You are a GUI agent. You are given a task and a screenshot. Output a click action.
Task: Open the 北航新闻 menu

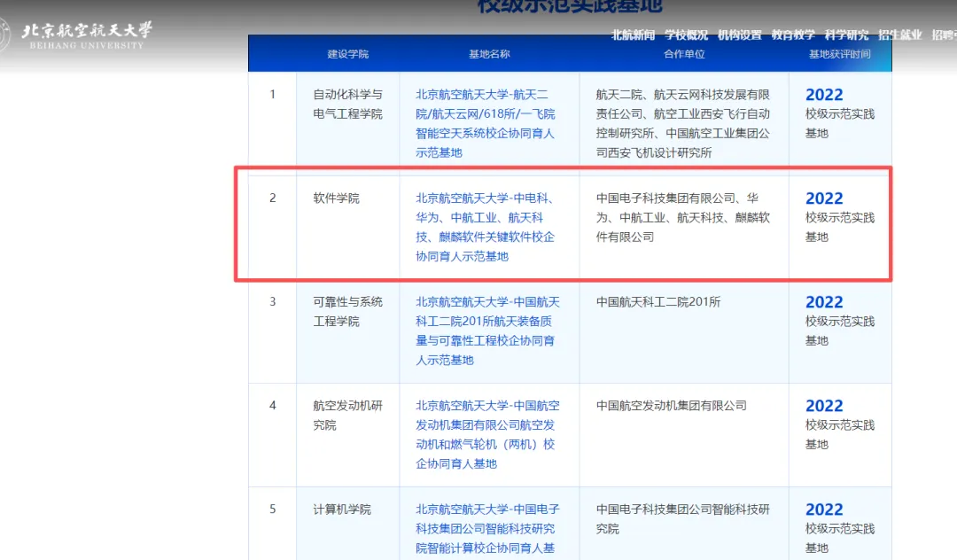tap(633, 35)
